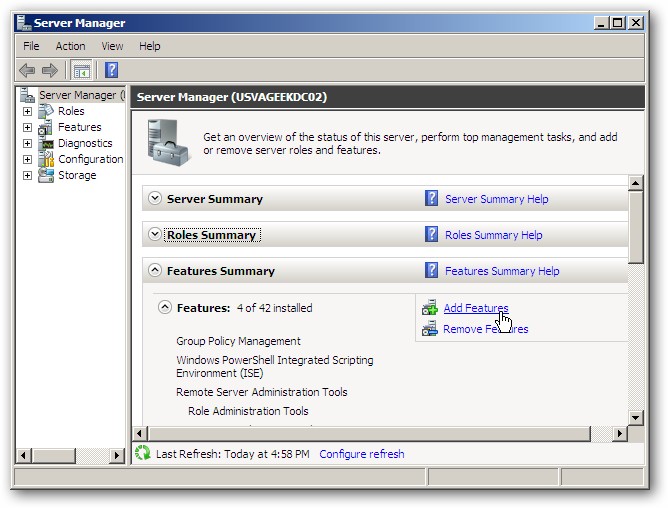This screenshot has width=668, height=508.
Task: Click the Diagnostics label in the tree
Action: coord(85,143)
